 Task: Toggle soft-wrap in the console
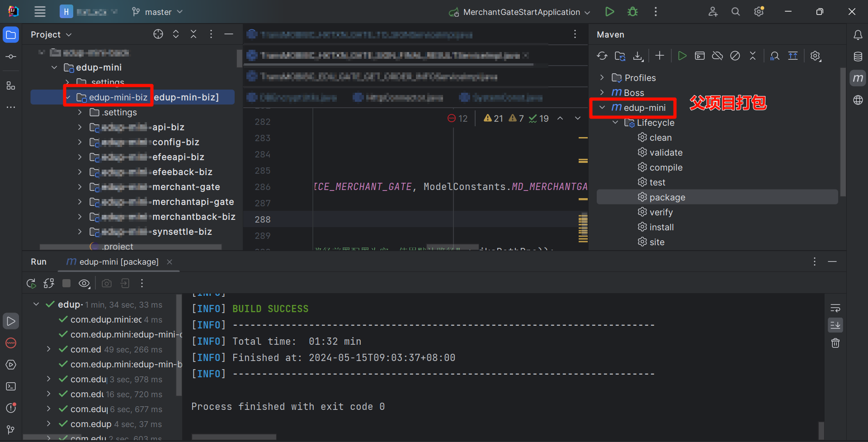click(835, 308)
